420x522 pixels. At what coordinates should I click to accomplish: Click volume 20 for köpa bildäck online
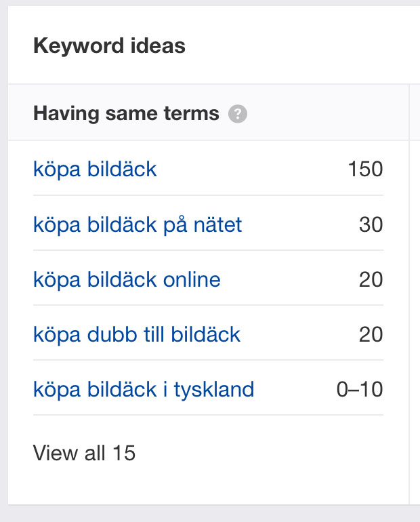pyautogui.click(x=371, y=279)
